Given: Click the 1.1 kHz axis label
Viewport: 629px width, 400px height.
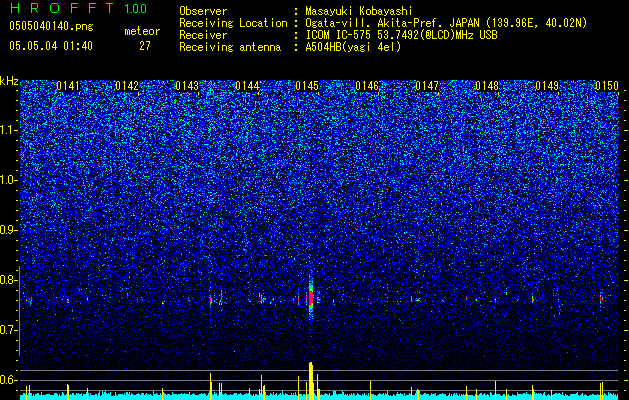Looking at the screenshot, I should click(9, 130).
